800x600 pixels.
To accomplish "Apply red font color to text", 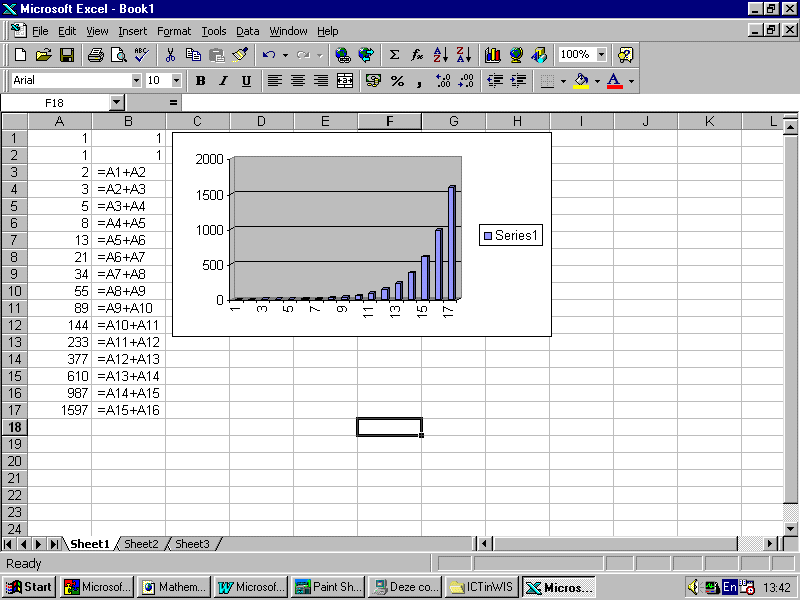I will click(x=615, y=81).
